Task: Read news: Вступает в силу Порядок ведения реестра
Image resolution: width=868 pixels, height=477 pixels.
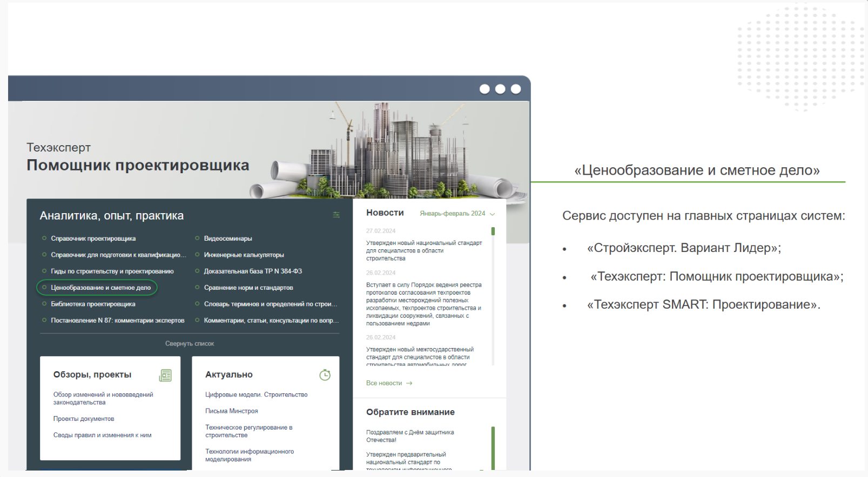Action: pos(424,304)
